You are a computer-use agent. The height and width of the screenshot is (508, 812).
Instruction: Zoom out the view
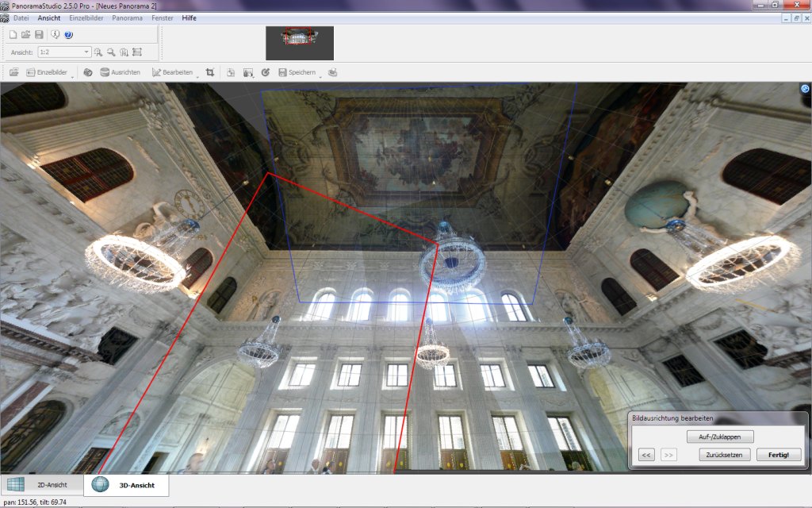pos(111,52)
